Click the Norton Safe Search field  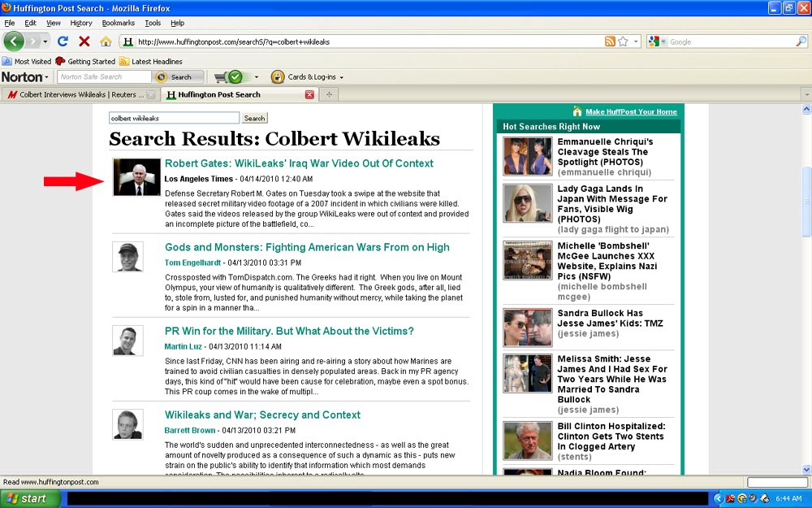point(104,76)
